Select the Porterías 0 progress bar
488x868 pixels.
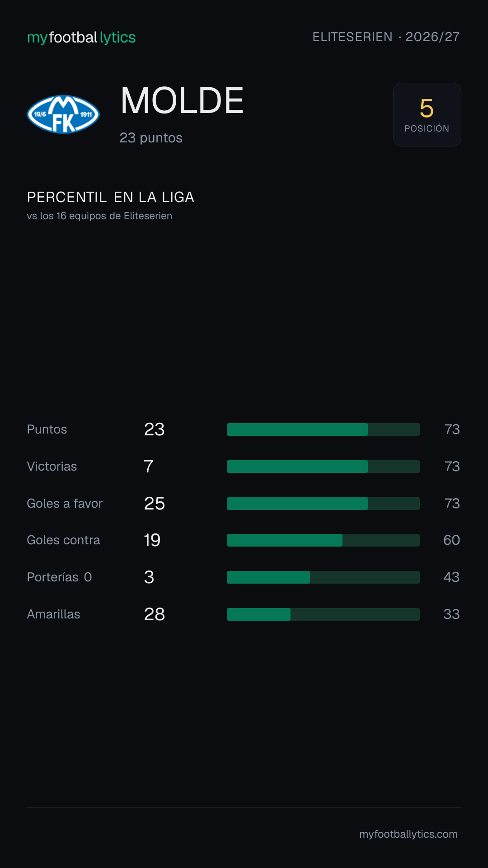pos(323,577)
